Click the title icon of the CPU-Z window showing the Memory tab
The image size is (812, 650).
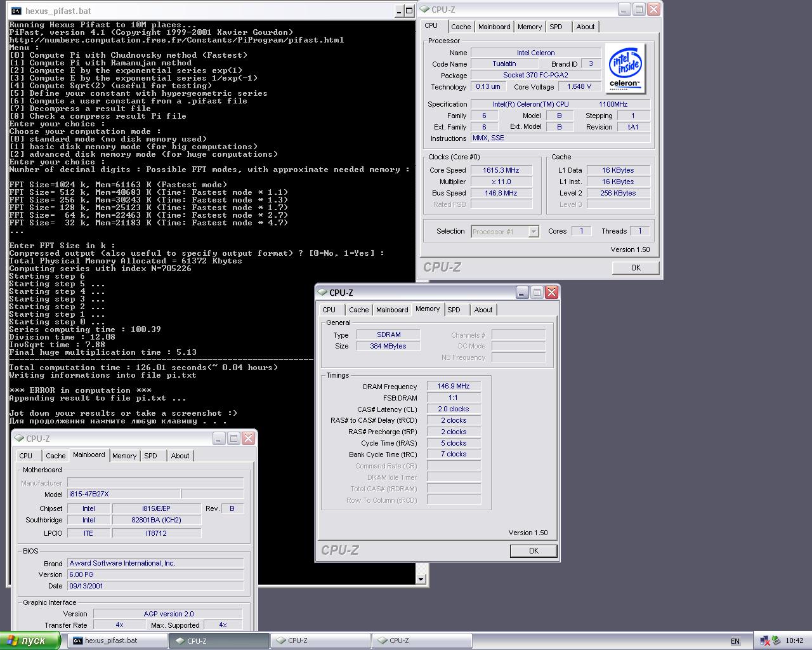pos(322,293)
